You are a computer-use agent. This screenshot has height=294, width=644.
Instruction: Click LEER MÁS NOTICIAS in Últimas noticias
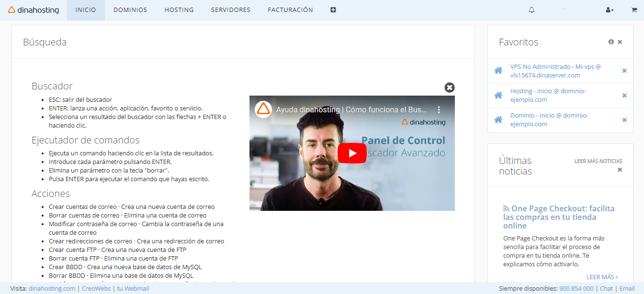pos(598,161)
